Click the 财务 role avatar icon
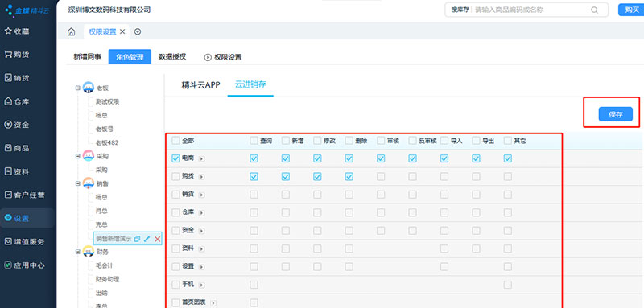 pyautogui.click(x=89, y=252)
